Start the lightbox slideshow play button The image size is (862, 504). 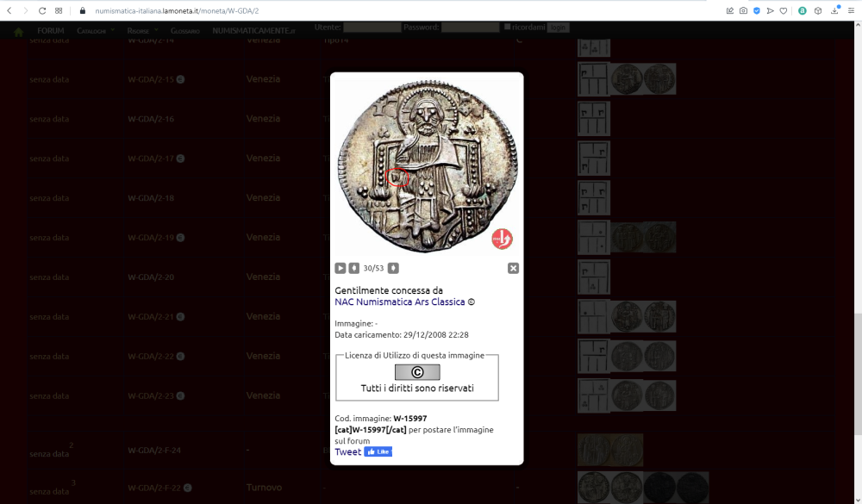[x=340, y=268]
